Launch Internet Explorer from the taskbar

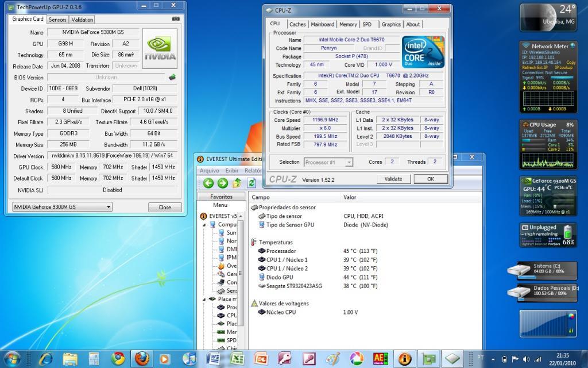point(46,359)
